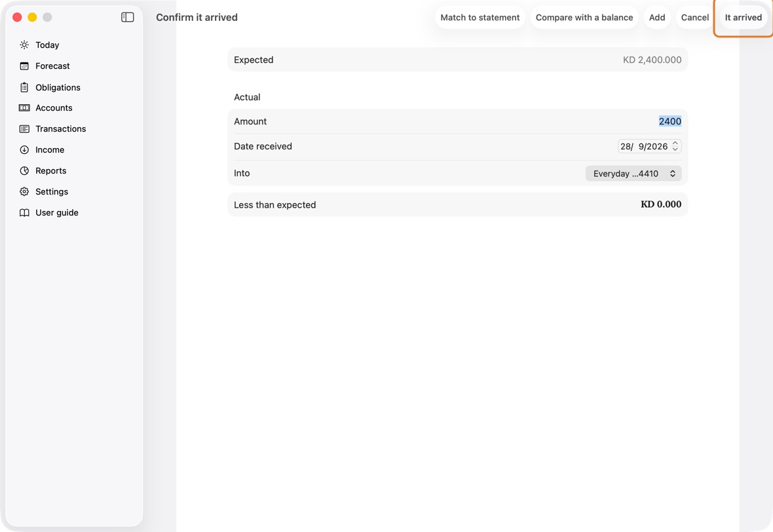This screenshot has height=532, width=773.
Task: Open the User guide
Action: 57,212
